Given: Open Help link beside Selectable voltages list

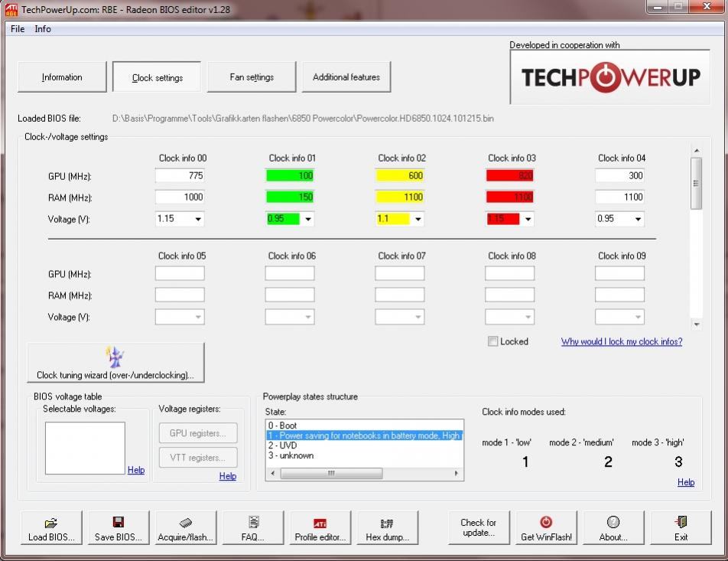Looking at the screenshot, I should [x=136, y=470].
